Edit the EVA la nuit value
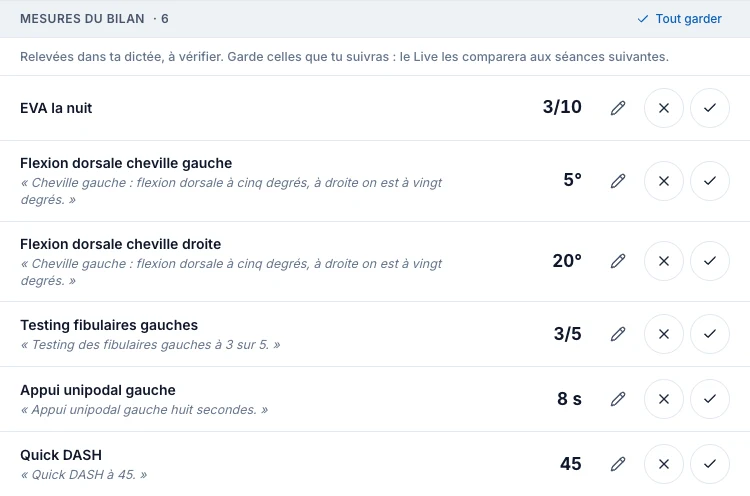The image size is (750, 496). 618,108
